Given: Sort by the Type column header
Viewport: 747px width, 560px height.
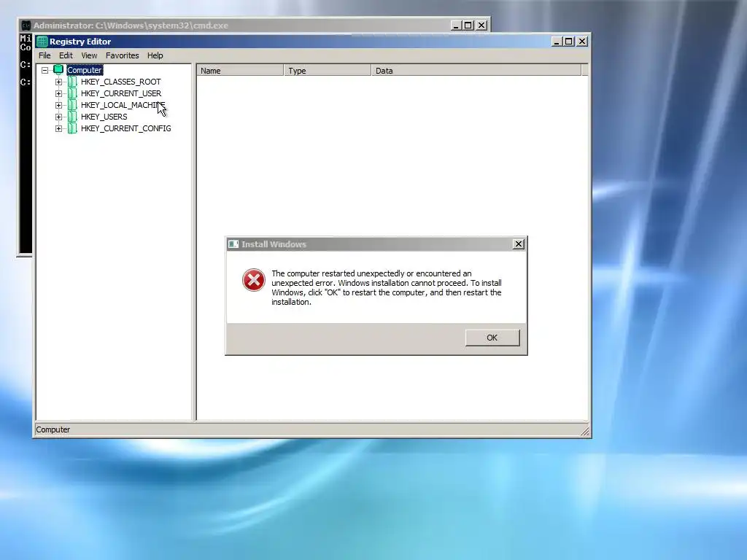Looking at the screenshot, I should coord(328,71).
